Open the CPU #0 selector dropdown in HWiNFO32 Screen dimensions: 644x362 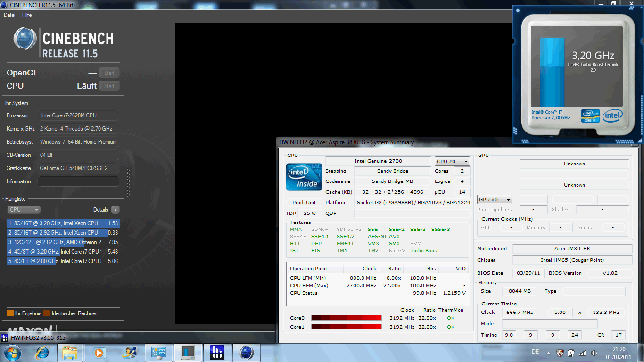coord(452,161)
